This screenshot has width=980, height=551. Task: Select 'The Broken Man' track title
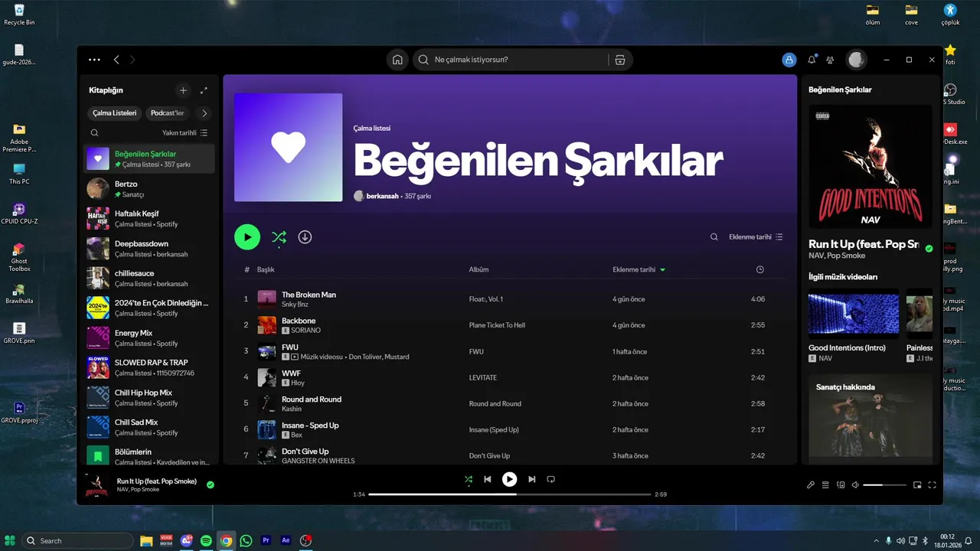point(309,295)
